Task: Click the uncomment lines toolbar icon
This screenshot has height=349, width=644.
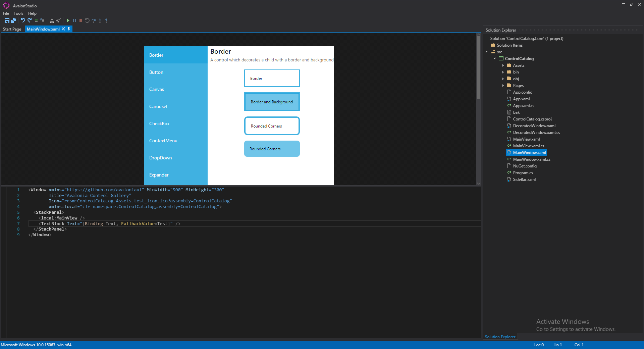Action: [42, 20]
